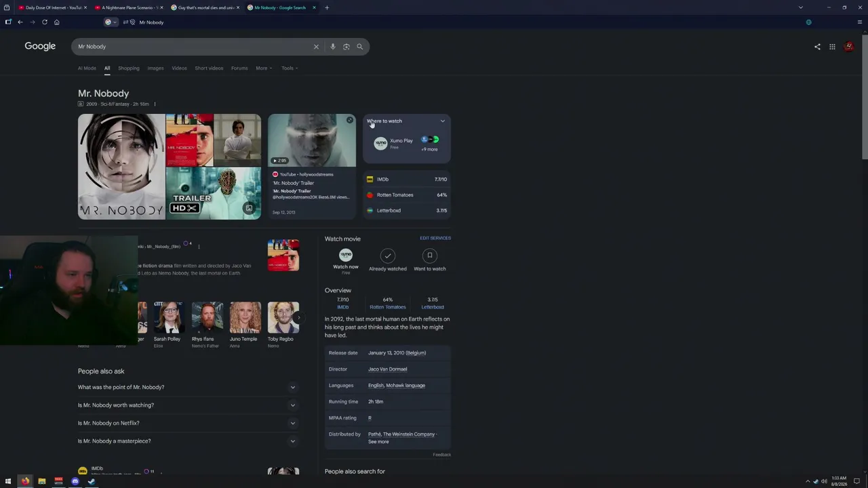This screenshot has width=868, height=488.
Task: Click the Google logo
Action: click(40, 46)
